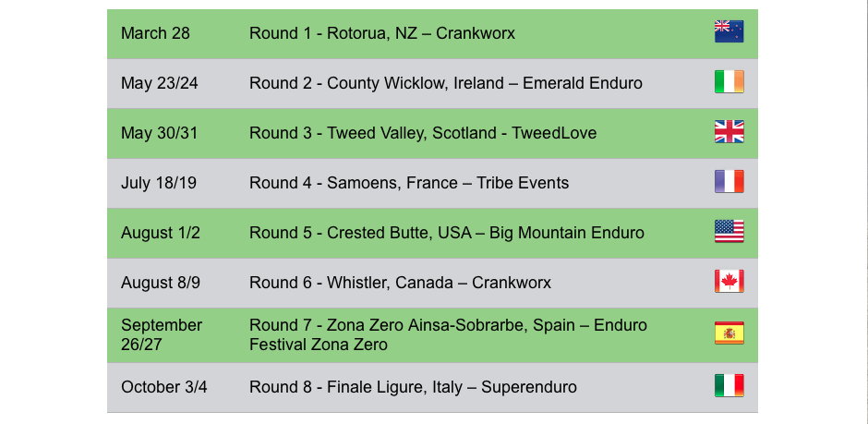The image size is (868, 424).
Task: Click the October 3/4 date cell
Action: [163, 387]
